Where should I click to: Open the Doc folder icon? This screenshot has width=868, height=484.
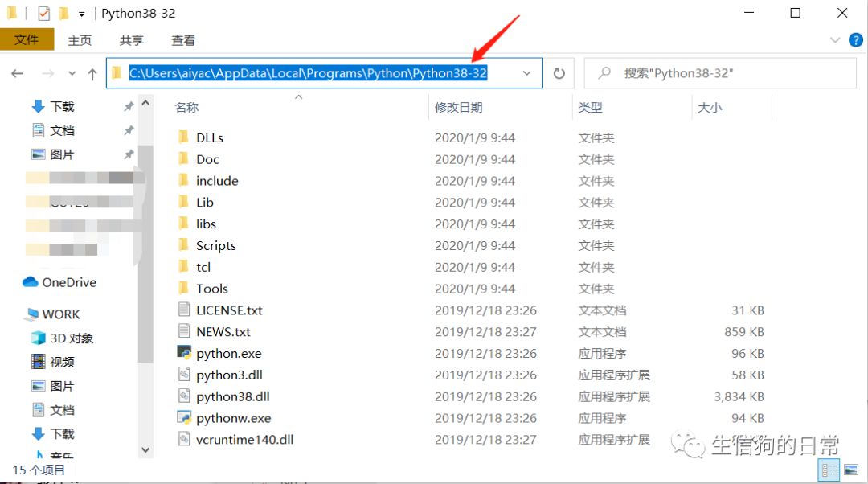click(184, 158)
